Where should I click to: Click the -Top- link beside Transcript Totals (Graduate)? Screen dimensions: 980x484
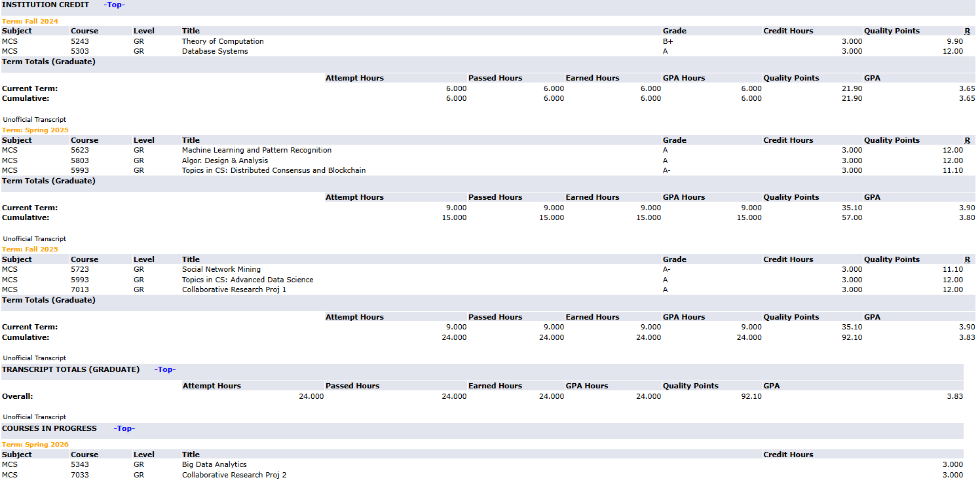[165, 369]
